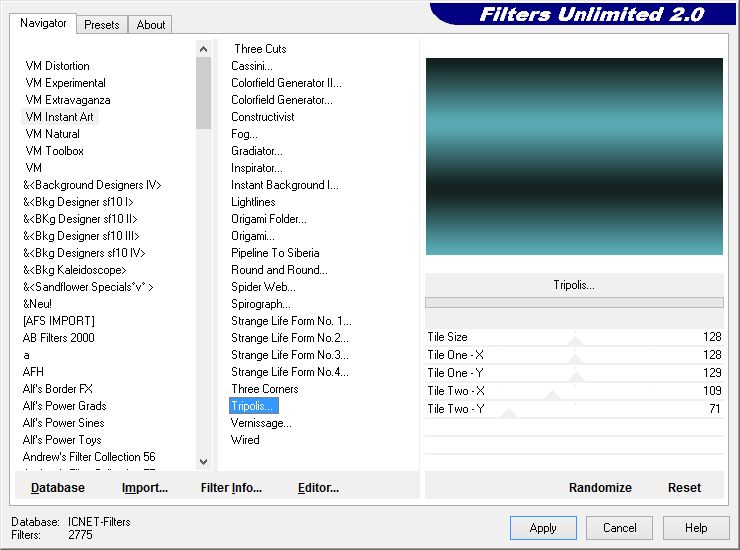This screenshot has width=740, height=550.
Task: Select [AFS IMPORT] category
Action: pyautogui.click(x=59, y=321)
